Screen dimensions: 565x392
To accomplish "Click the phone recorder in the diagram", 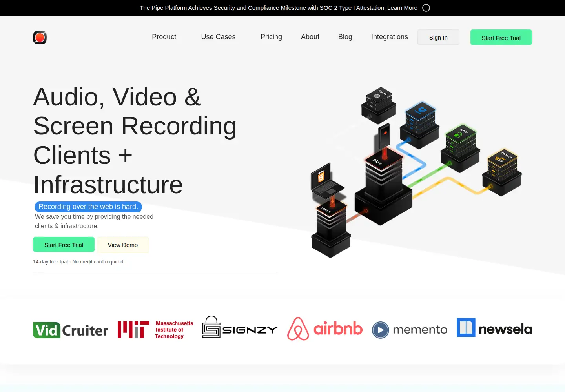I will [x=385, y=137].
